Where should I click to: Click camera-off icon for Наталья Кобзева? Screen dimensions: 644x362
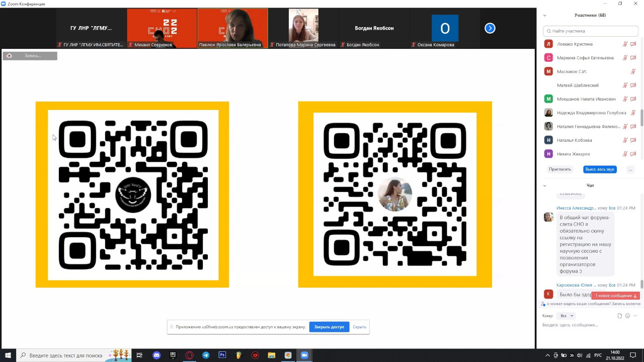click(x=633, y=140)
